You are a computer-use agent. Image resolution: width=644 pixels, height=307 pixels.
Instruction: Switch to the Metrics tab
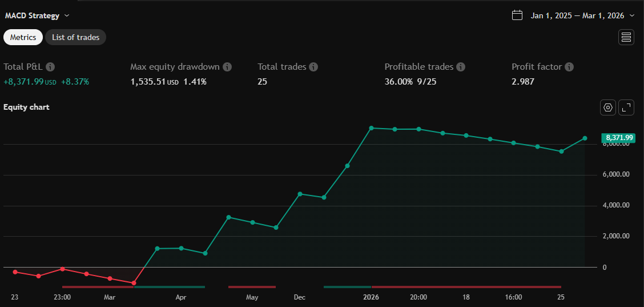point(23,37)
